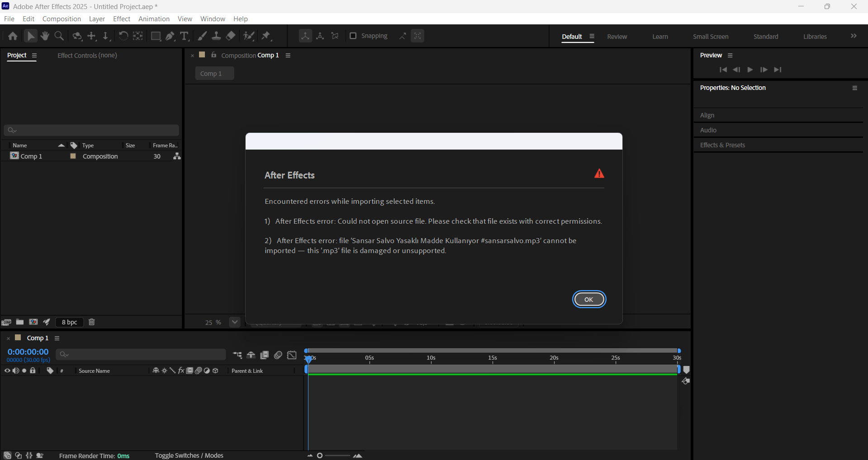Click the timeline zoom slider handle

tap(320, 455)
